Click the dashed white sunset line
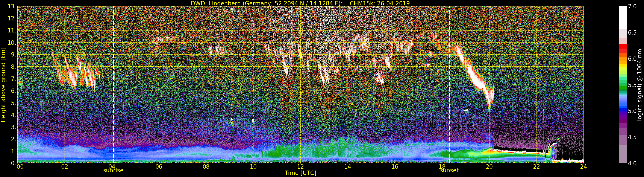Screen dimensions: 644x177 tap(450, 85)
